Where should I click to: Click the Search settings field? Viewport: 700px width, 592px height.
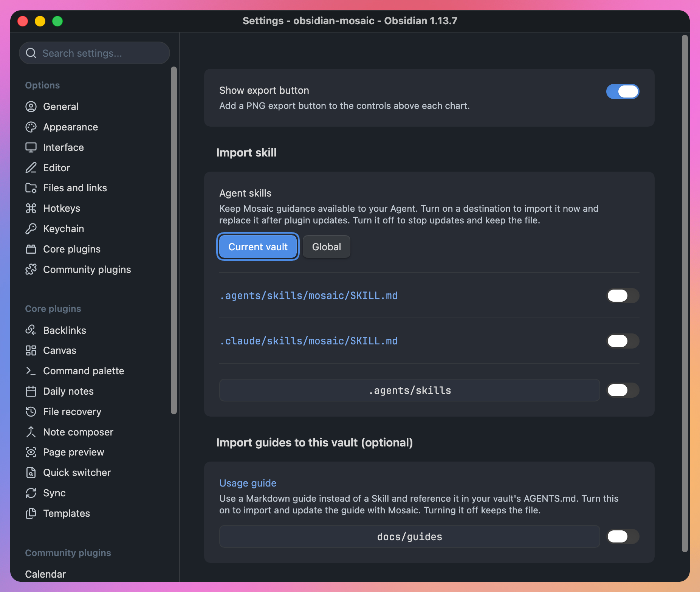tap(94, 53)
